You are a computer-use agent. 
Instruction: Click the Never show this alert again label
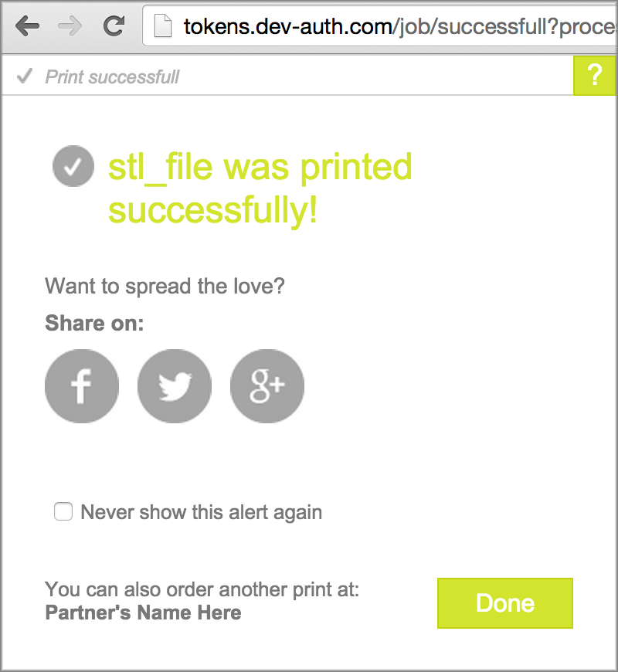[x=201, y=512]
